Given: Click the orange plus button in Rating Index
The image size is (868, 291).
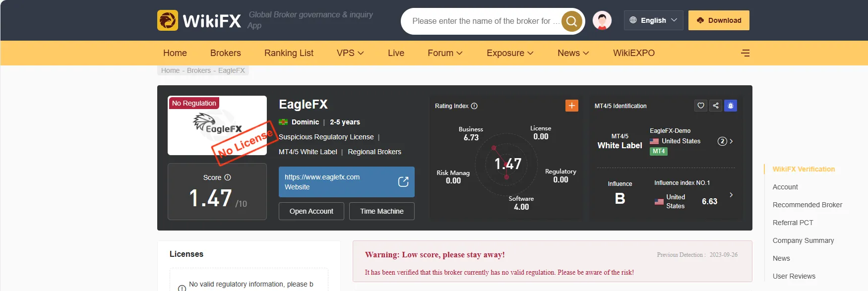Looking at the screenshot, I should point(572,106).
